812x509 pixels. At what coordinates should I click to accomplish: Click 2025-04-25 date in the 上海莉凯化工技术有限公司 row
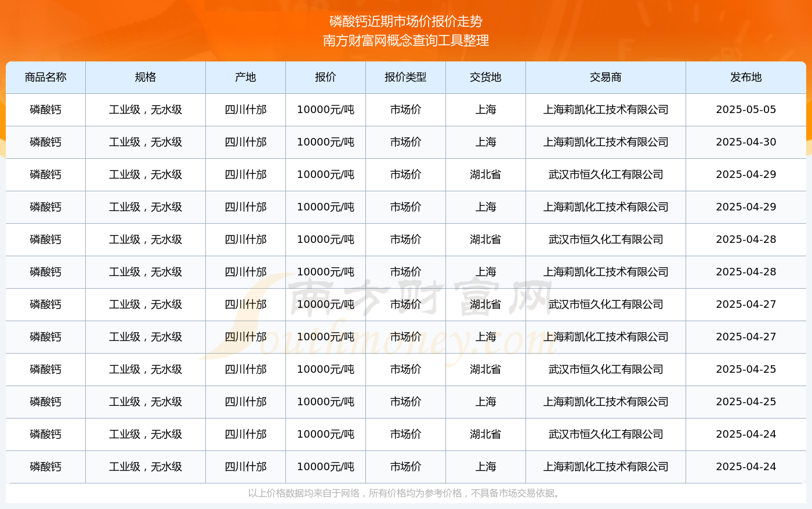click(x=746, y=402)
